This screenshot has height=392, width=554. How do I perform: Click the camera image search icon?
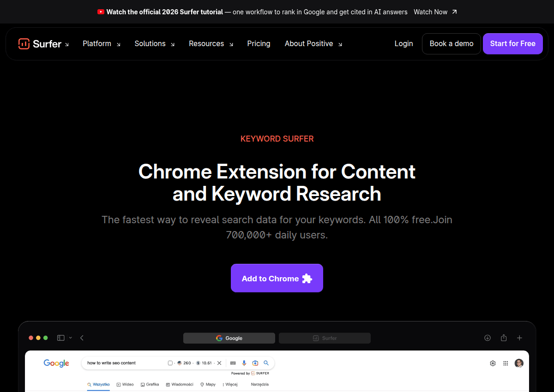tap(255, 363)
